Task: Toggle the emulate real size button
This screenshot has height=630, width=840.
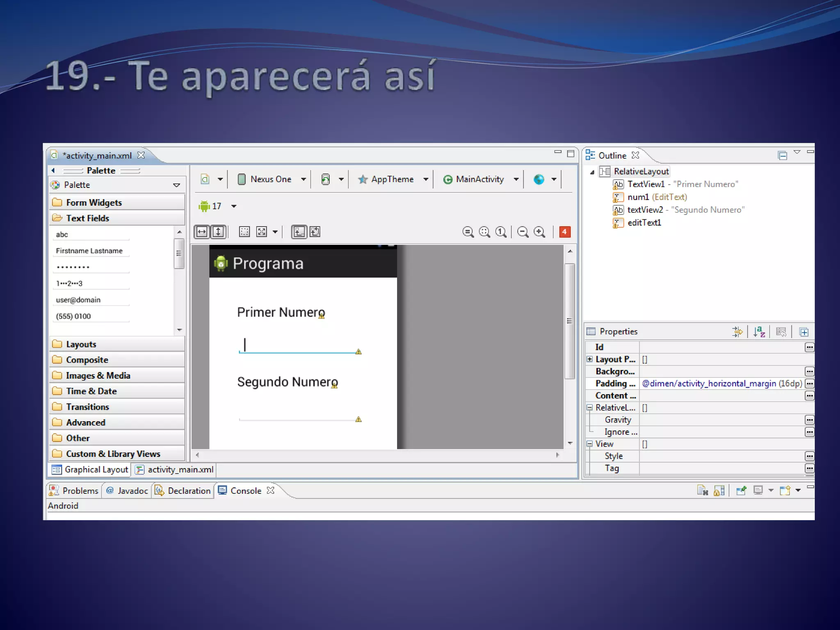Action: pos(468,232)
